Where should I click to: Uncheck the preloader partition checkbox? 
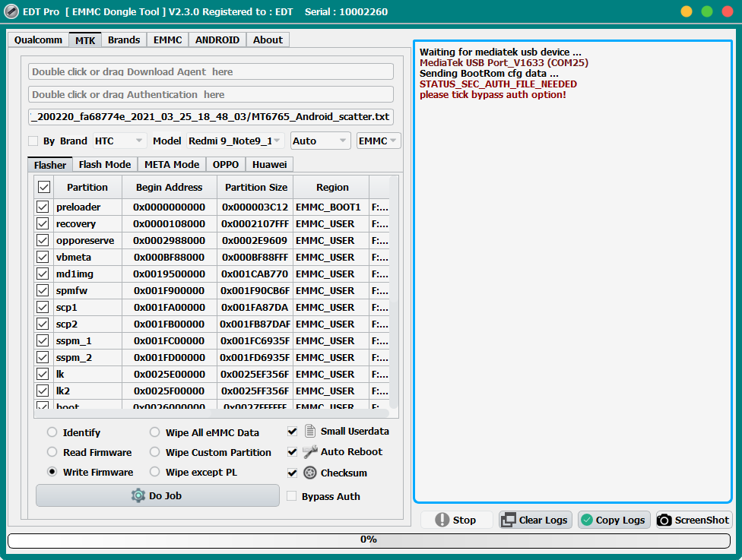(43, 207)
